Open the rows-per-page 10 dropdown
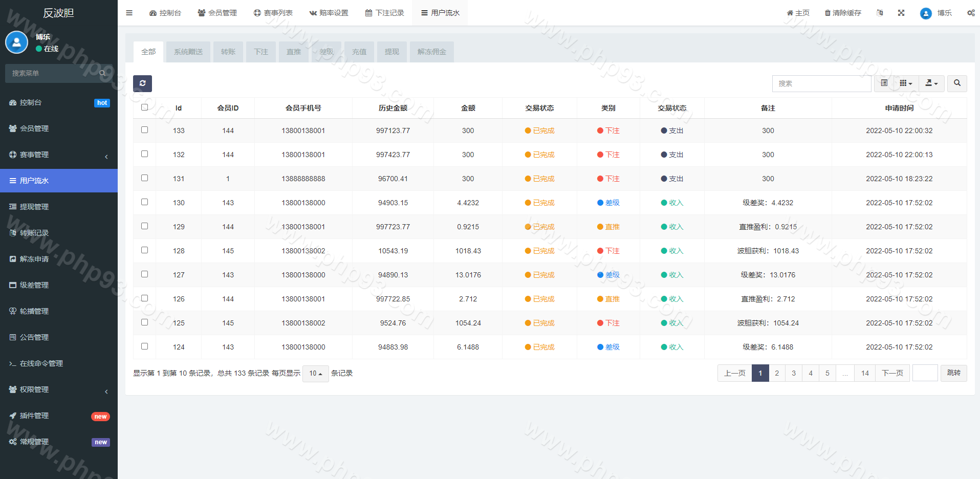Screen dimensions: 980x479 coord(315,374)
